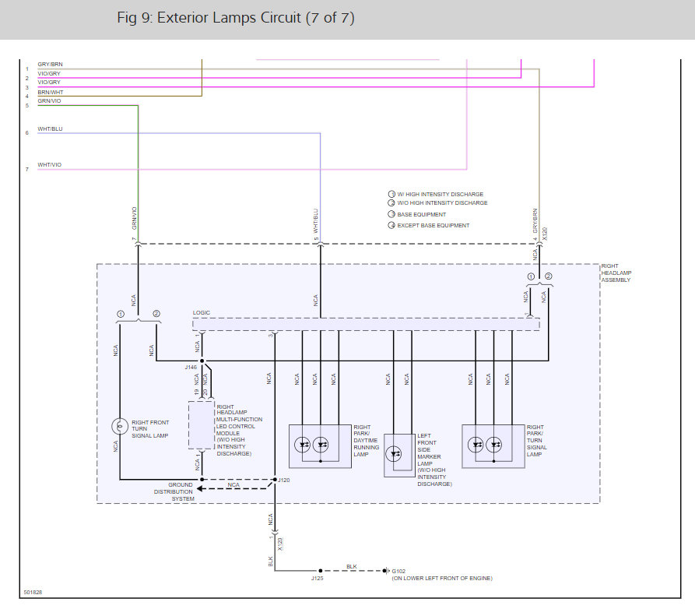This screenshot has width=695, height=616.
Task: Click the 'J125' label
Action: pos(318,579)
